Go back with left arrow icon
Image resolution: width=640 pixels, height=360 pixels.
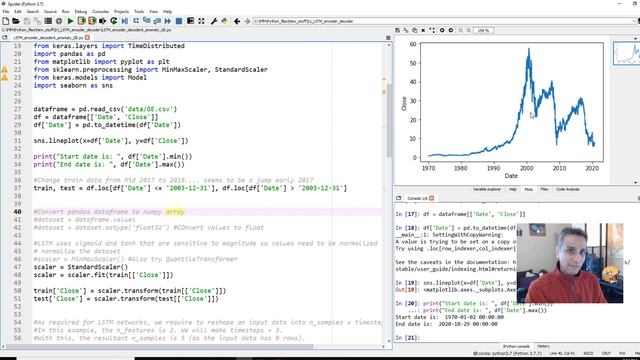click(x=237, y=21)
